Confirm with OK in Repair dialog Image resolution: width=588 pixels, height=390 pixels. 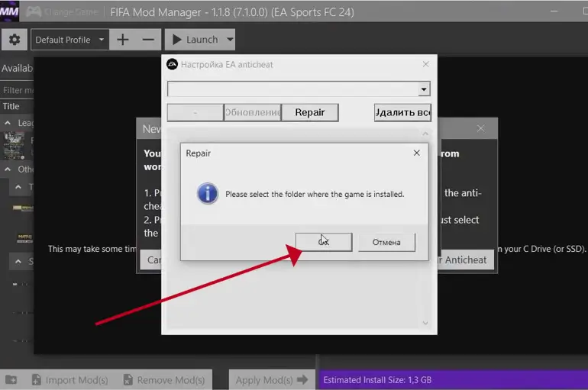click(324, 242)
